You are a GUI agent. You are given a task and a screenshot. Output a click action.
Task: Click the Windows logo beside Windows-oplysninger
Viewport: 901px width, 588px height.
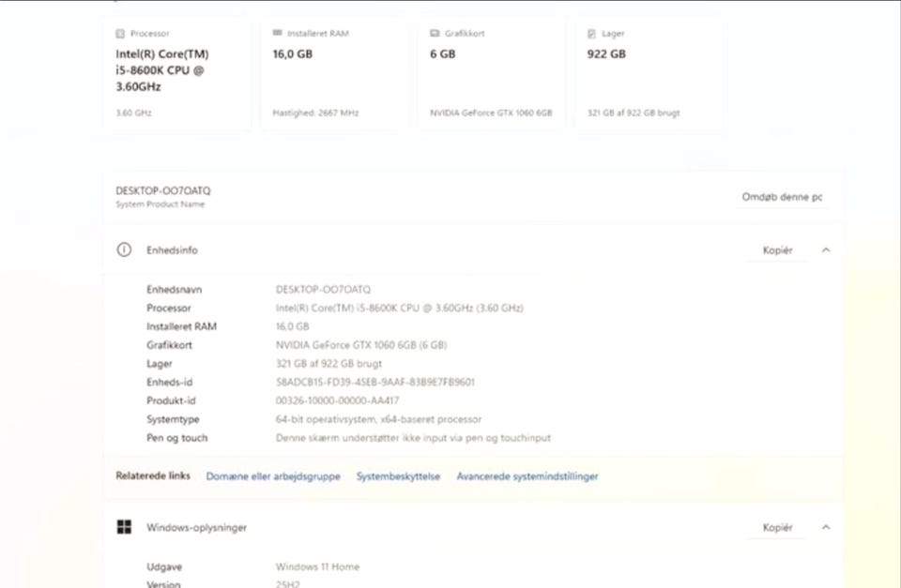(x=124, y=527)
